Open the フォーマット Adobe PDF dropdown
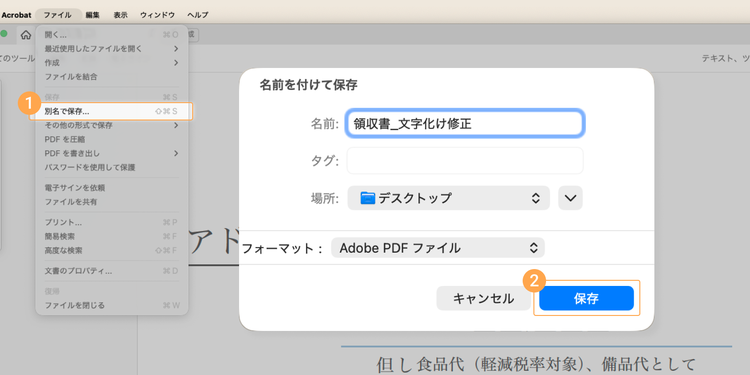 [x=438, y=248]
